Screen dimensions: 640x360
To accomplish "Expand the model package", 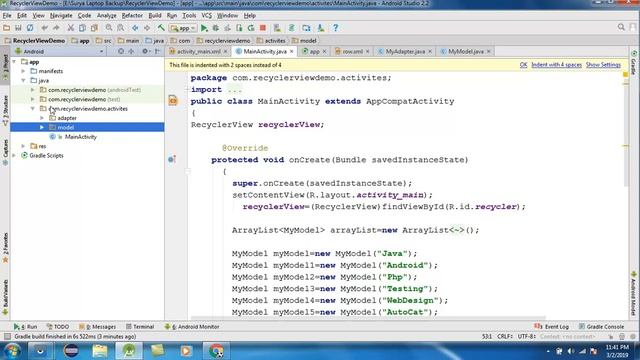I will pos(42,127).
